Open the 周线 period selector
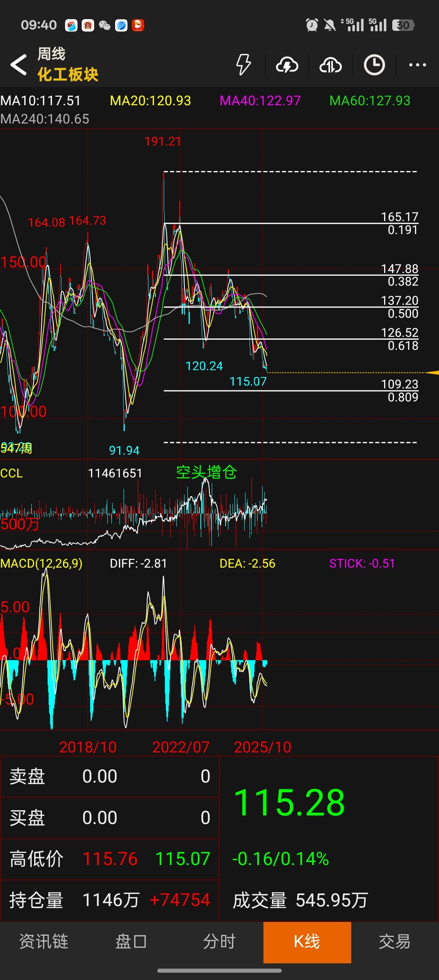439x980 pixels. (x=52, y=54)
